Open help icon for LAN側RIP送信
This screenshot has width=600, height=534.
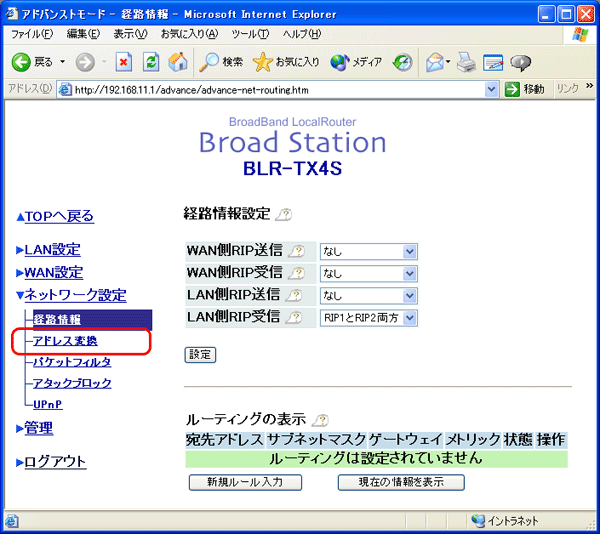pyautogui.click(x=294, y=295)
